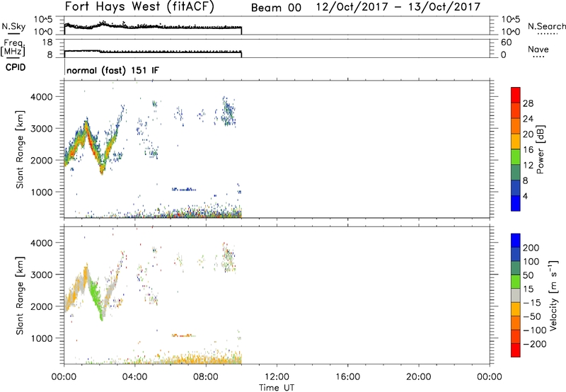The width and height of the screenshot is (566, 392).
Task: Click the '1000' tick of the velocity panel
Action: point(41,338)
